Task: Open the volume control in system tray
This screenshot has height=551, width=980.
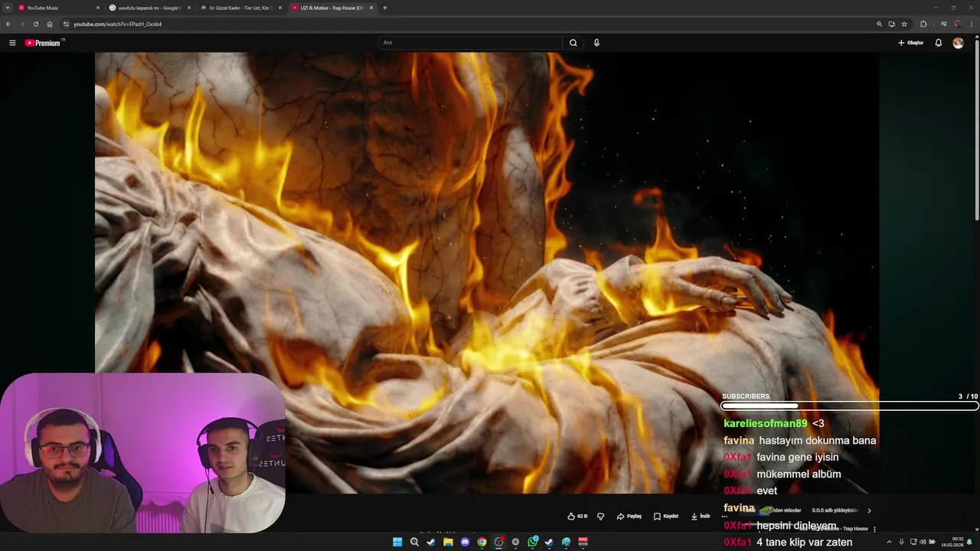Action: coord(923,542)
